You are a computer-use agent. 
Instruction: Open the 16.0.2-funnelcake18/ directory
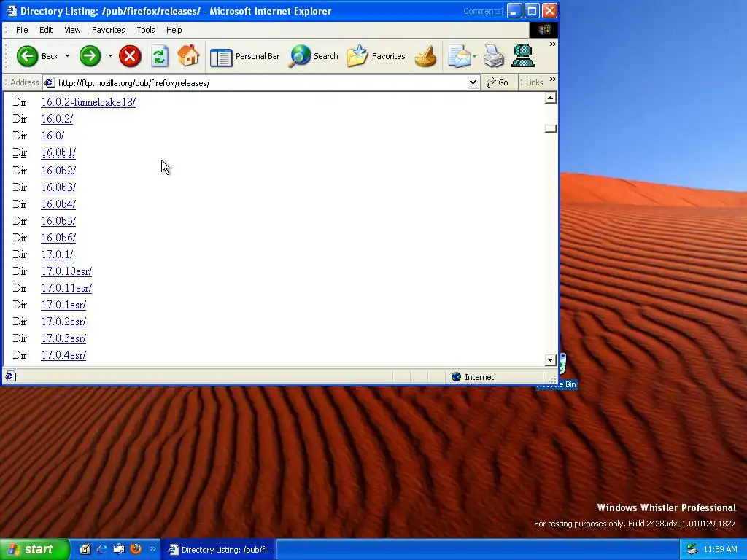click(88, 102)
